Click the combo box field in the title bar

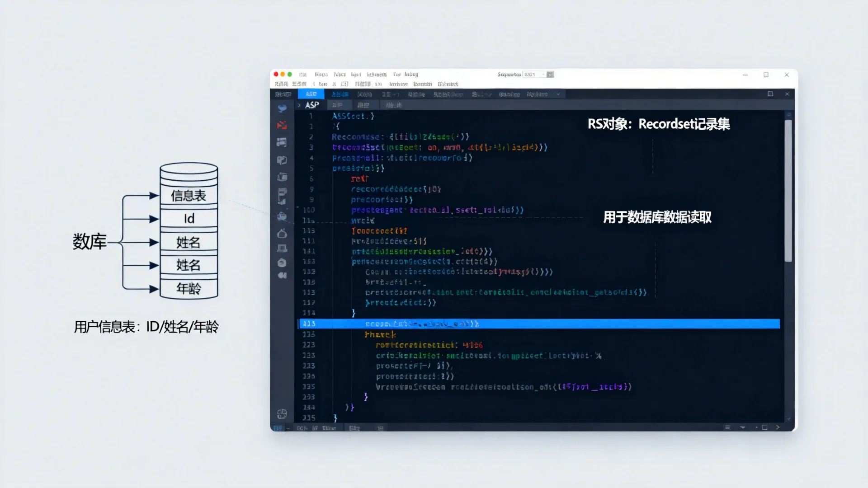(x=535, y=75)
